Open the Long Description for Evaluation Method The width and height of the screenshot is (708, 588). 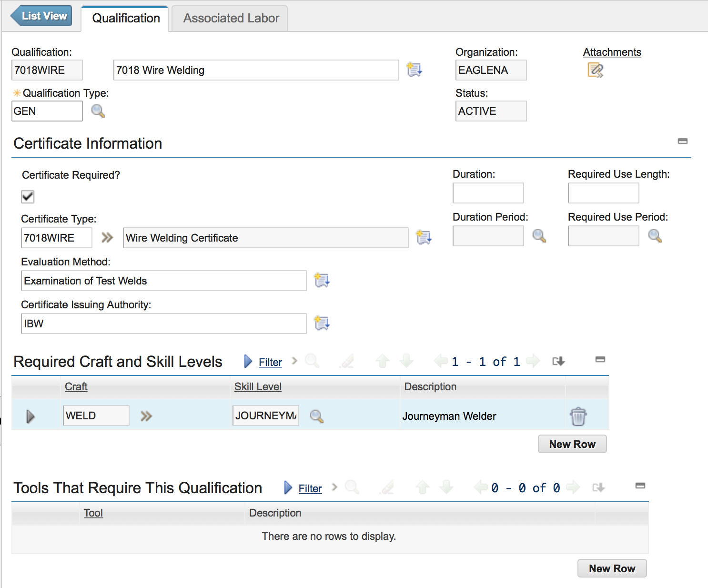pyautogui.click(x=322, y=281)
